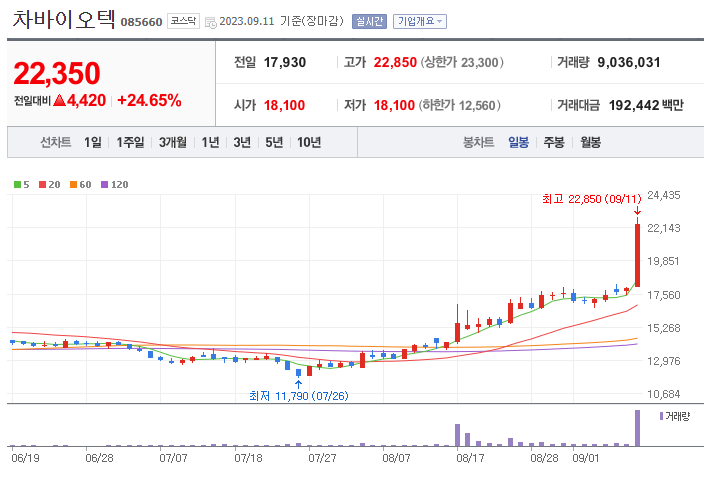This screenshot has width=704, height=482.
Task: Click the +24.65% change rate
Action: pyautogui.click(x=149, y=100)
